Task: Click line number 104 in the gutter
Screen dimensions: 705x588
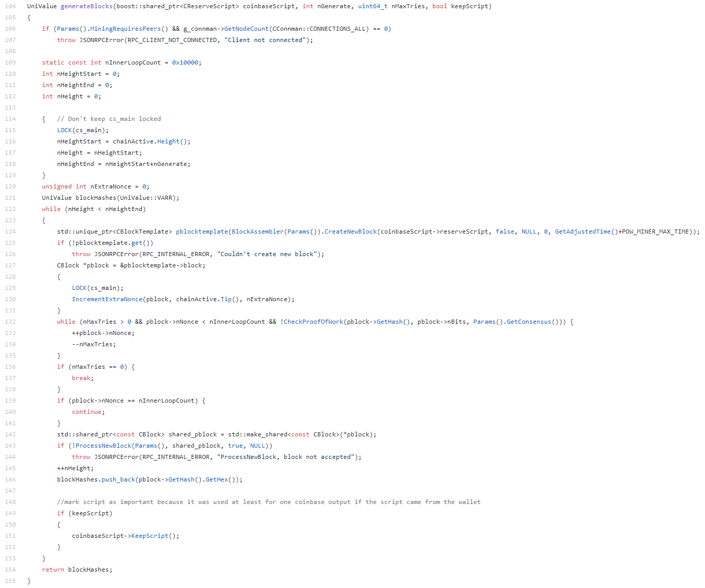Action: [x=10, y=6]
